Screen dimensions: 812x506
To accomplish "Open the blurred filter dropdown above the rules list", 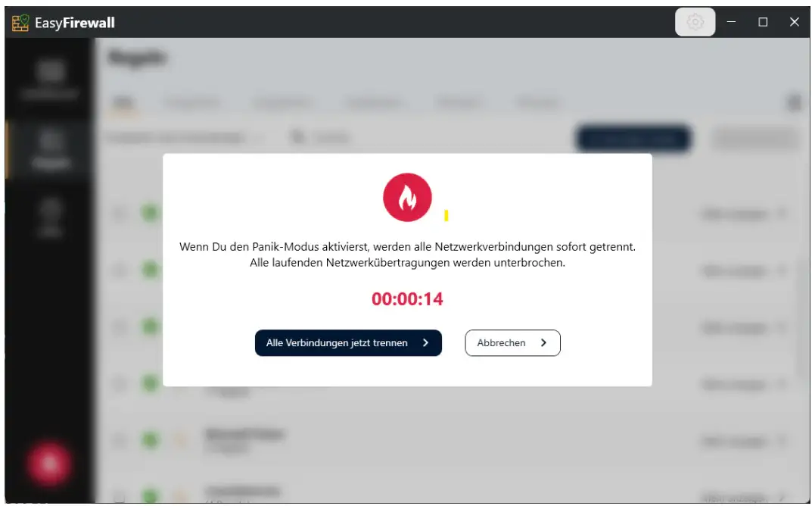I will (x=185, y=137).
